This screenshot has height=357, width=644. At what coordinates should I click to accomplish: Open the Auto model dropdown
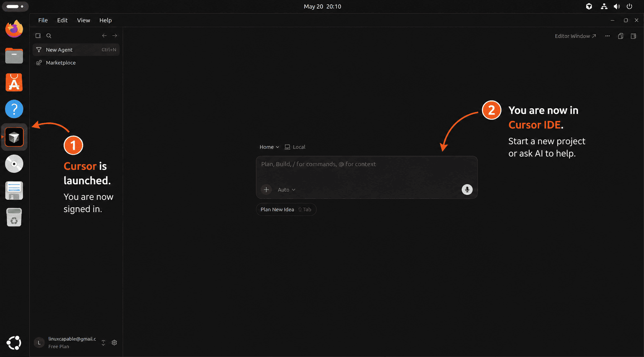tap(286, 190)
